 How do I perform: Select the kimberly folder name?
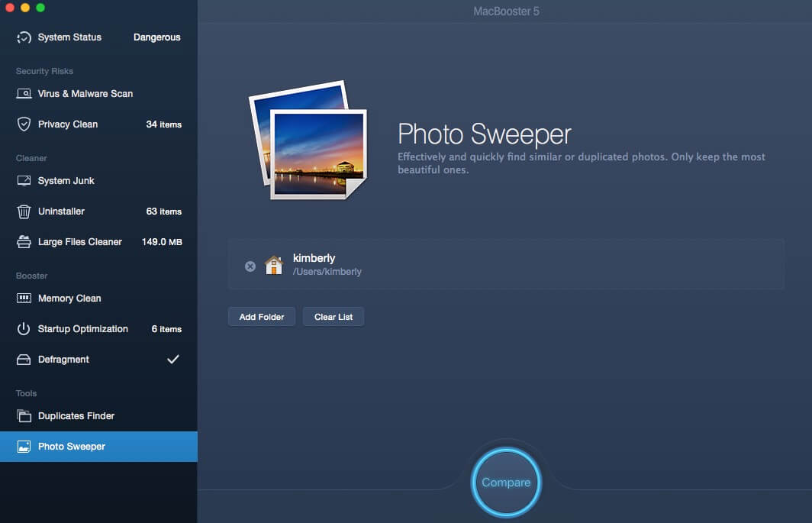tap(314, 258)
